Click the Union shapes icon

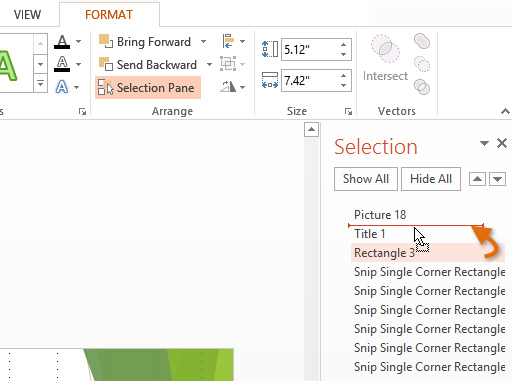pos(422,41)
